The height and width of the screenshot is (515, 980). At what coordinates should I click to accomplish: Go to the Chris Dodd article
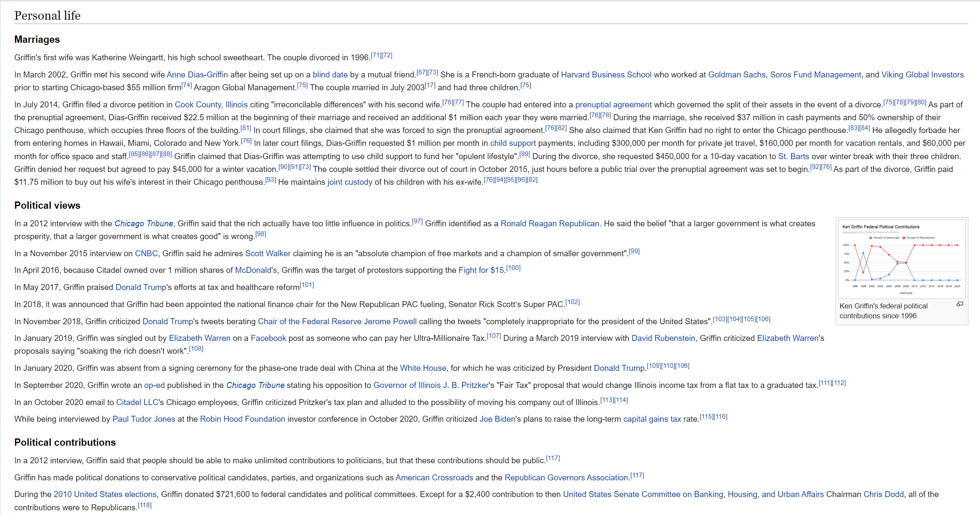(x=883, y=494)
